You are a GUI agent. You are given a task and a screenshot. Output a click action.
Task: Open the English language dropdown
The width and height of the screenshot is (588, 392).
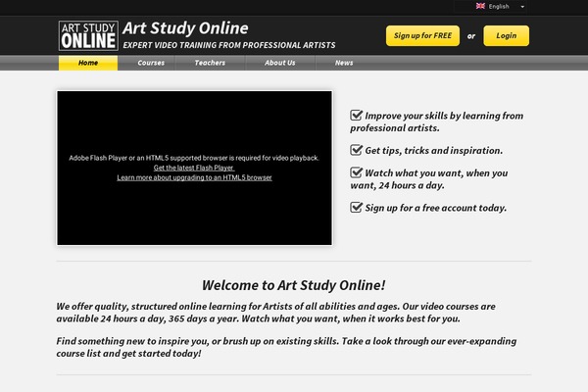pos(490,7)
